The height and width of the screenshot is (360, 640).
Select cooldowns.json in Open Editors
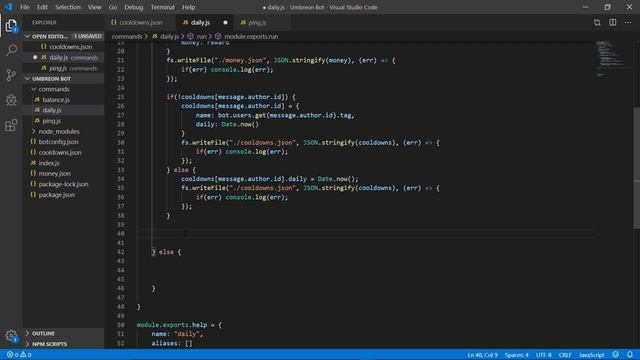pos(63,47)
